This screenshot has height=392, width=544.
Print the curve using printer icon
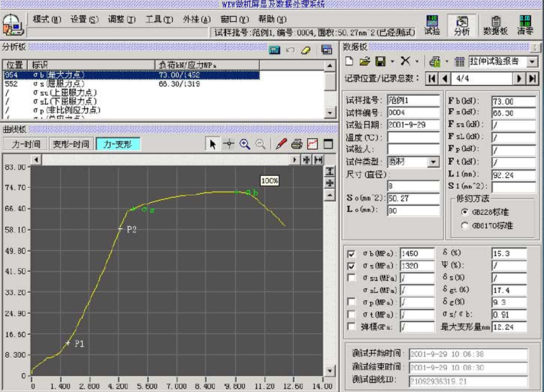coord(297,144)
